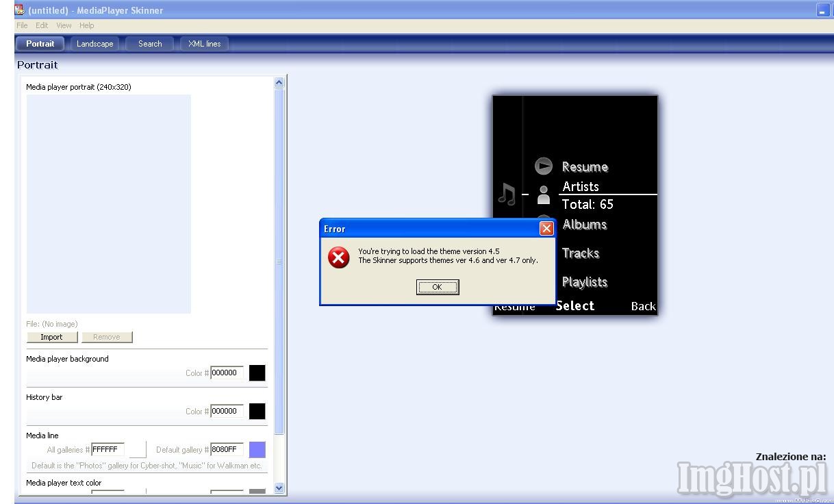Image resolution: width=834 pixels, height=504 pixels.
Task: Click OK in the Error dialog
Action: [x=438, y=287]
